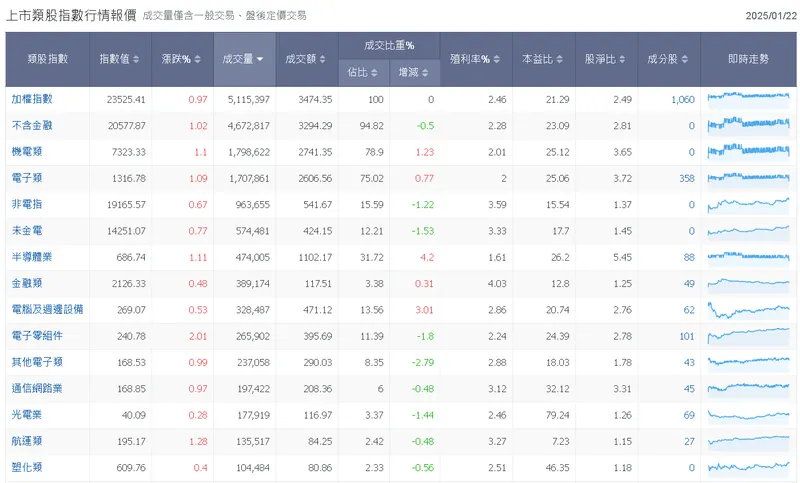Click the page title 上市類股指數行情報價
Screen dimensions: 800x483
coord(71,15)
